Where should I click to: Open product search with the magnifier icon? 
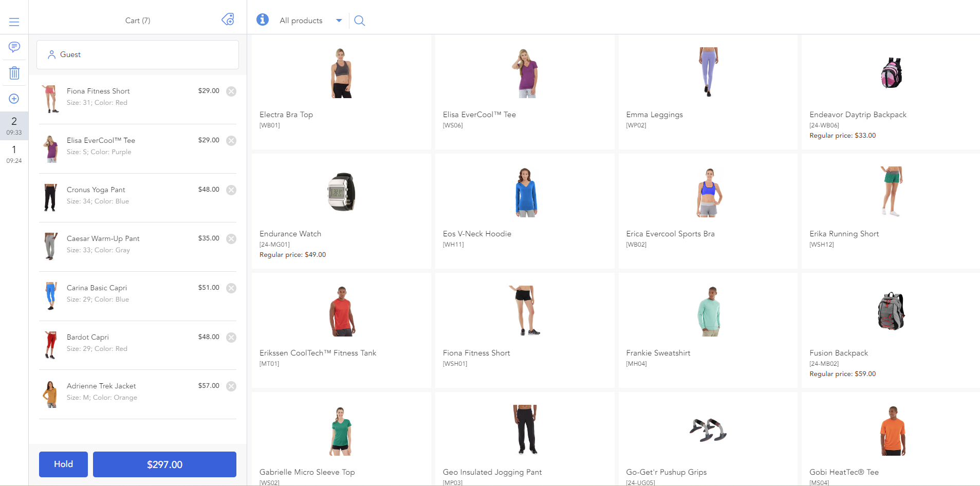point(359,21)
